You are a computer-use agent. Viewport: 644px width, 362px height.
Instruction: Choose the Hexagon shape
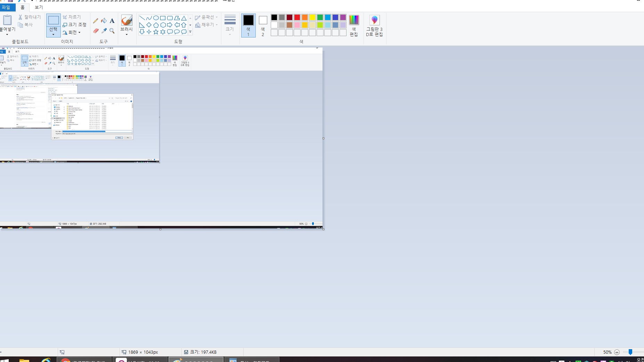click(163, 25)
